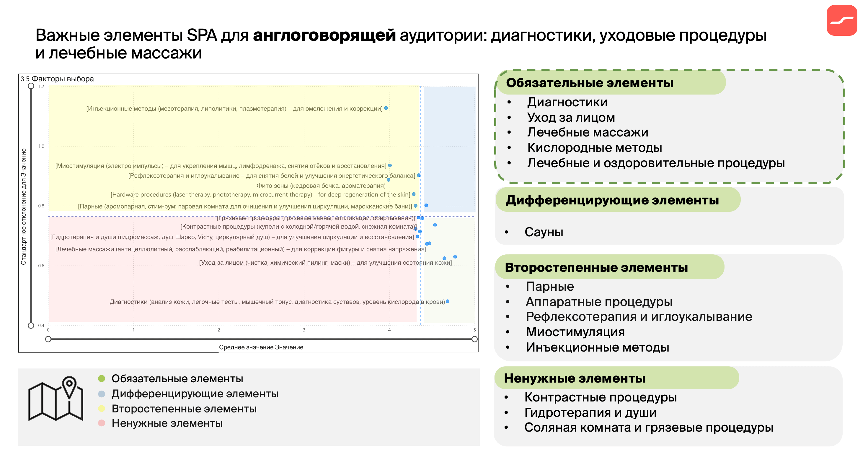Click the 'Уход за лицом' bullet in the right list
The image size is (868, 452).
pos(571,118)
